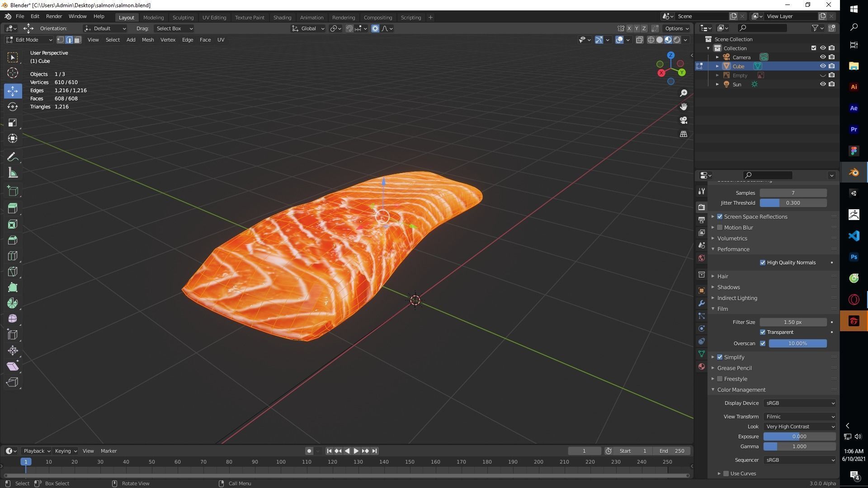The image size is (868, 488).
Task: Select the Edge Slide tool
Action: coord(13,335)
